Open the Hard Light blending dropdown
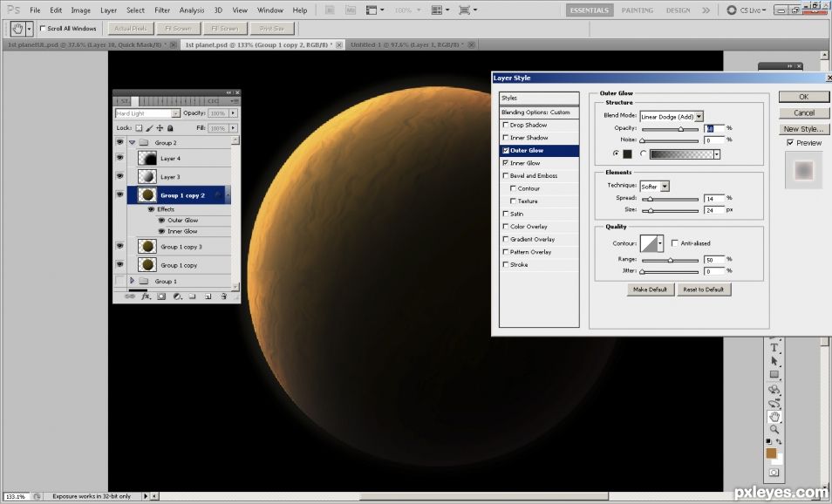 click(x=175, y=113)
